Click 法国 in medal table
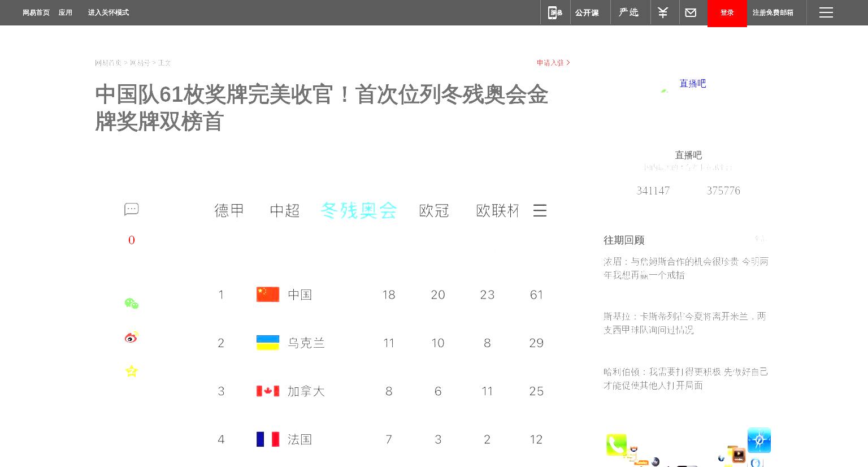 300,439
